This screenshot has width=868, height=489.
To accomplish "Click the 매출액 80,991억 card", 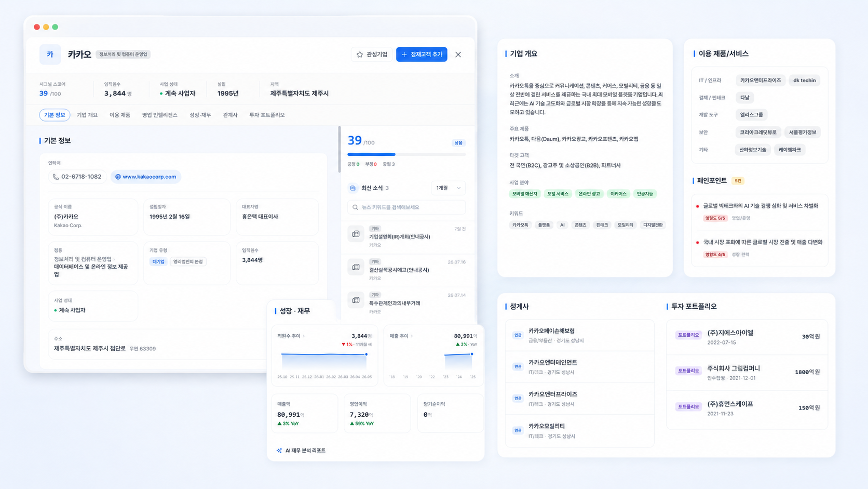I will coord(305,413).
